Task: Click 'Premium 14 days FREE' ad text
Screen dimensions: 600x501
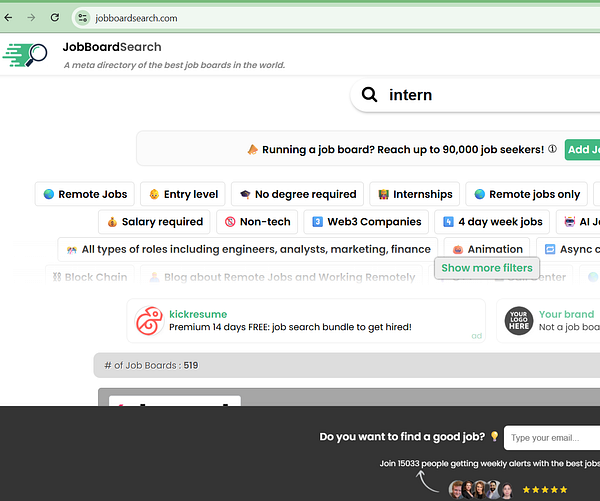Action: [x=290, y=327]
